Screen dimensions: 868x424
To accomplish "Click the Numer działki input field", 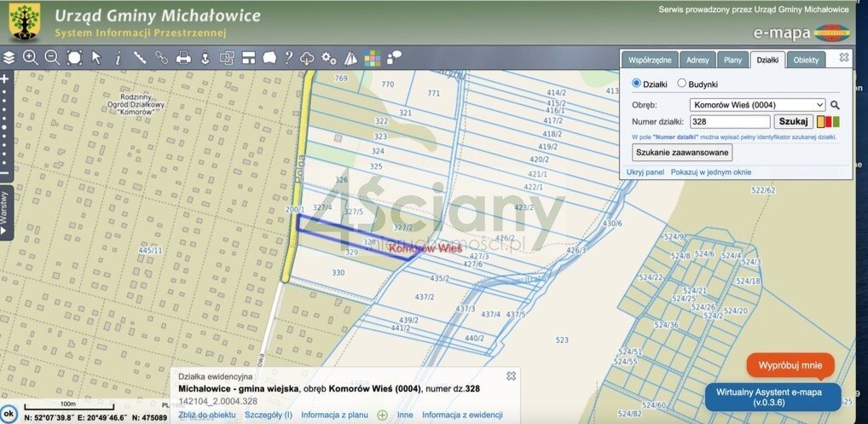I will tap(731, 121).
